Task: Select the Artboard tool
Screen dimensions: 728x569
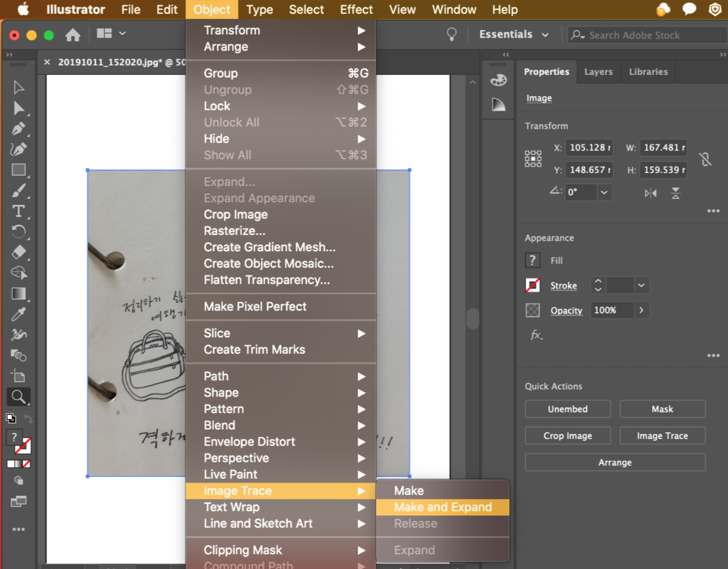Action: point(18,376)
